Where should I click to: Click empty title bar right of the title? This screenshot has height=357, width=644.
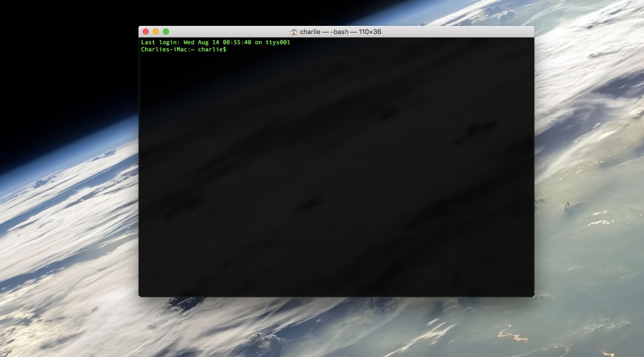tap(457, 31)
